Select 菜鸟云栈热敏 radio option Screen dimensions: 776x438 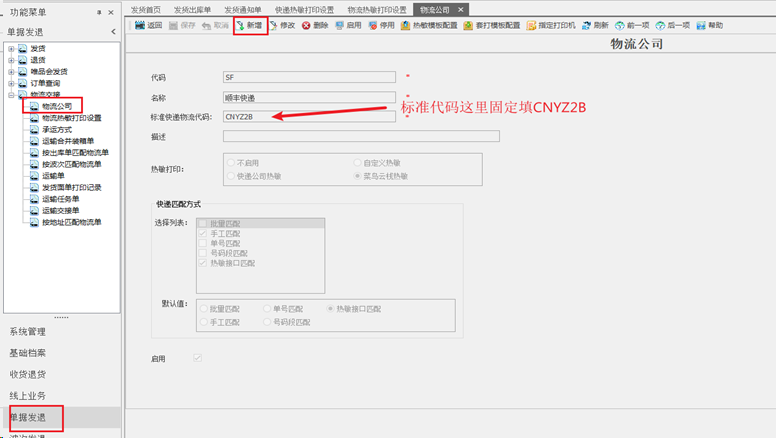(x=357, y=176)
